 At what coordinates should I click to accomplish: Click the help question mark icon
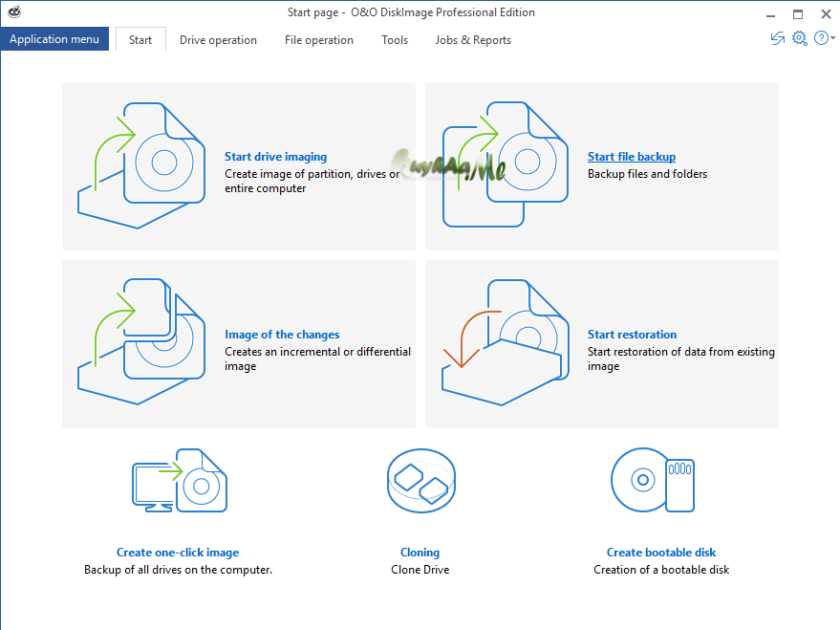tap(821, 38)
